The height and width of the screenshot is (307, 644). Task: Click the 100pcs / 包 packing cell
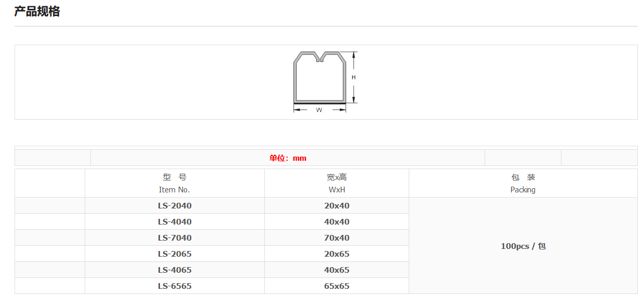523,246
